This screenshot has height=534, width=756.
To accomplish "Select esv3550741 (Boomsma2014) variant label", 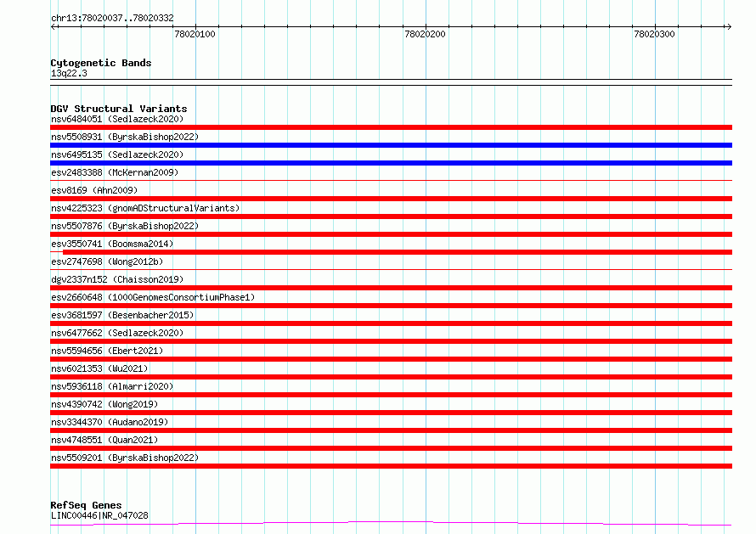I will tap(112, 244).
